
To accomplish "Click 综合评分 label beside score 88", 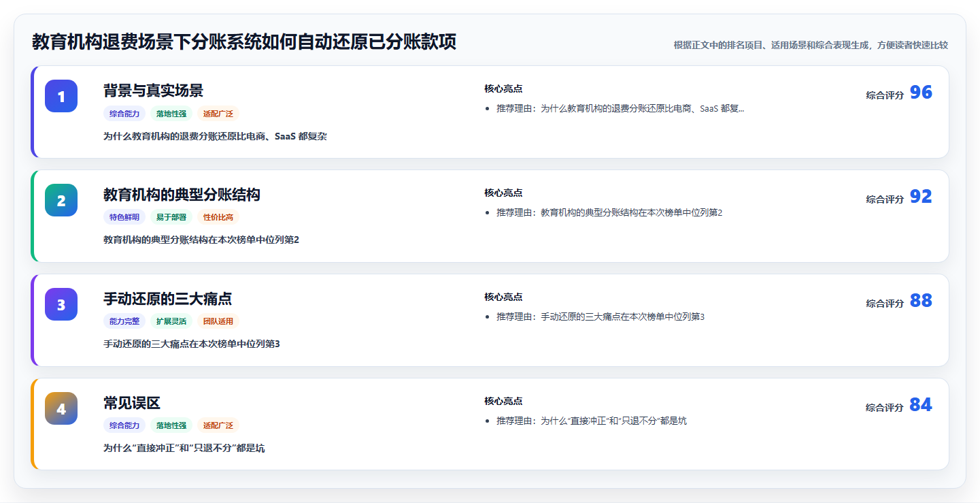I will 885,304.
